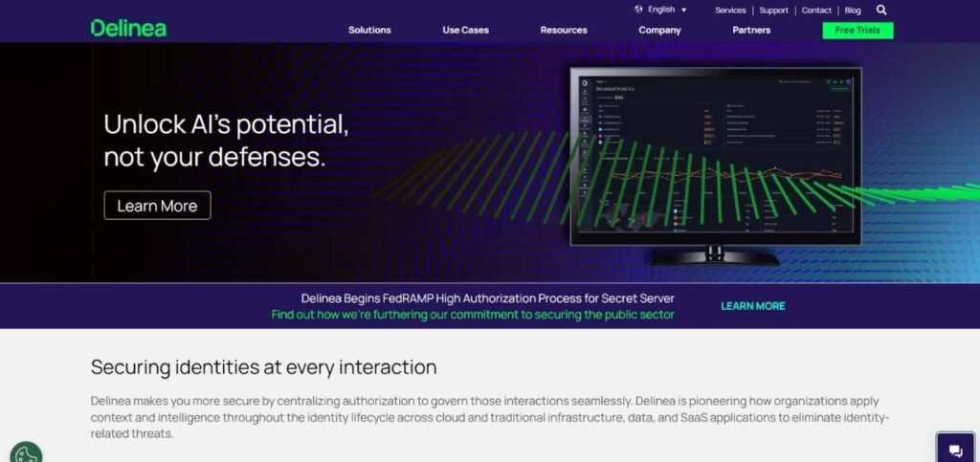980x462 pixels.
Task: Click 'Securing identities at every interaction' heading
Action: pos(264,367)
